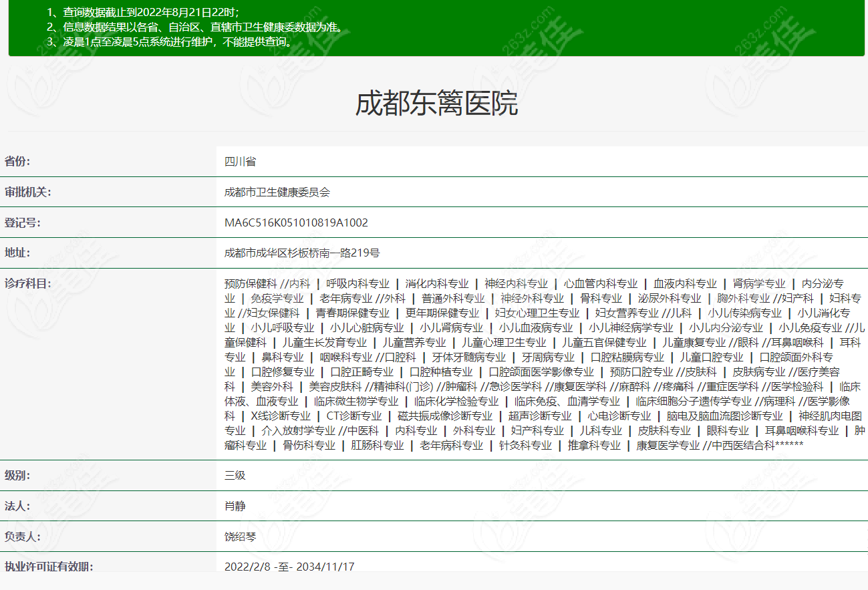Click 免疫学专业 in the department list
The image size is (868, 590).
pos(277,298)
